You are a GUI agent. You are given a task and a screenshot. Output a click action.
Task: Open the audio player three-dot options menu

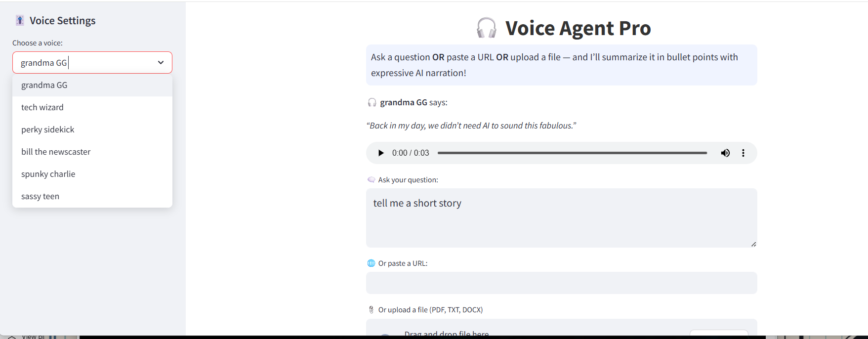point(743,153)
